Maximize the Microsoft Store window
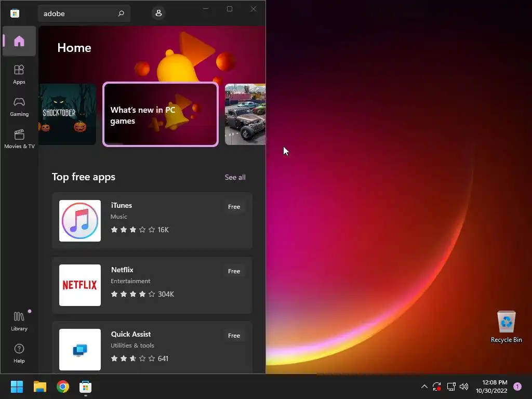 click(230, 9)
